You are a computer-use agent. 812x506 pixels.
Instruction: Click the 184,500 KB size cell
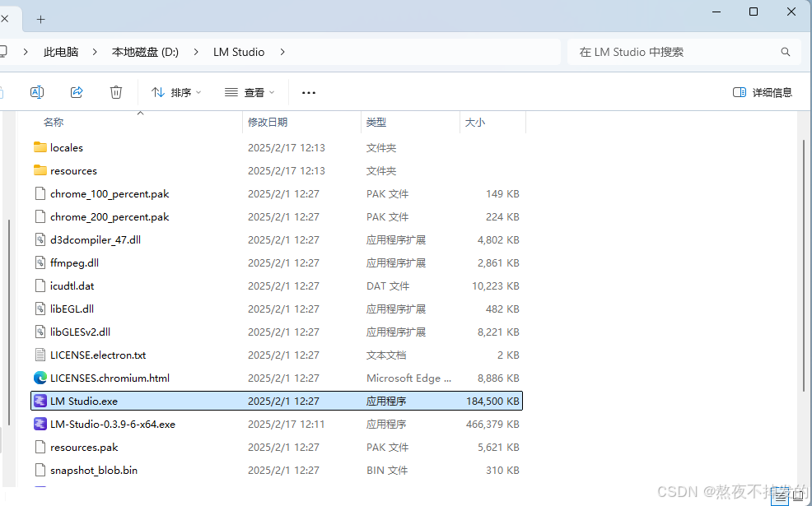click(x=492, y=401)
